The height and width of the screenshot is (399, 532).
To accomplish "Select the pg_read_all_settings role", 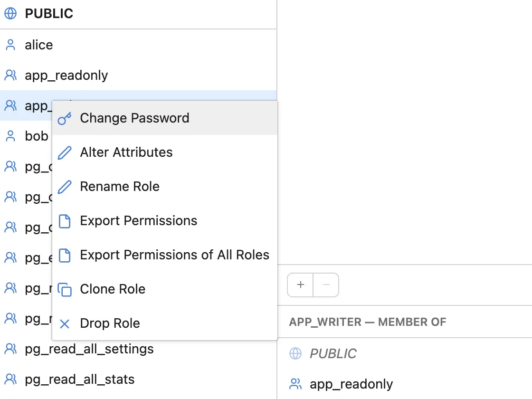I will 138,349.
